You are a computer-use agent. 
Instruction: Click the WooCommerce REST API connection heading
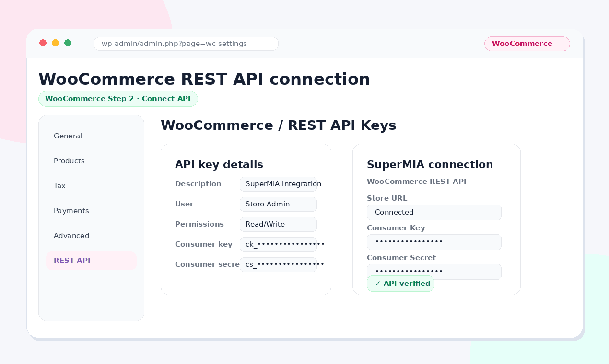coord(204,79)
